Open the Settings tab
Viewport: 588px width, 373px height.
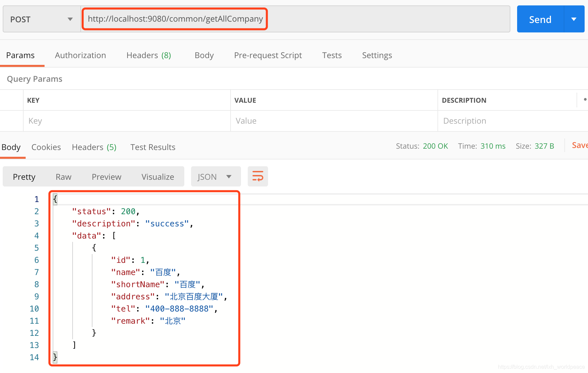coord(377,55)
